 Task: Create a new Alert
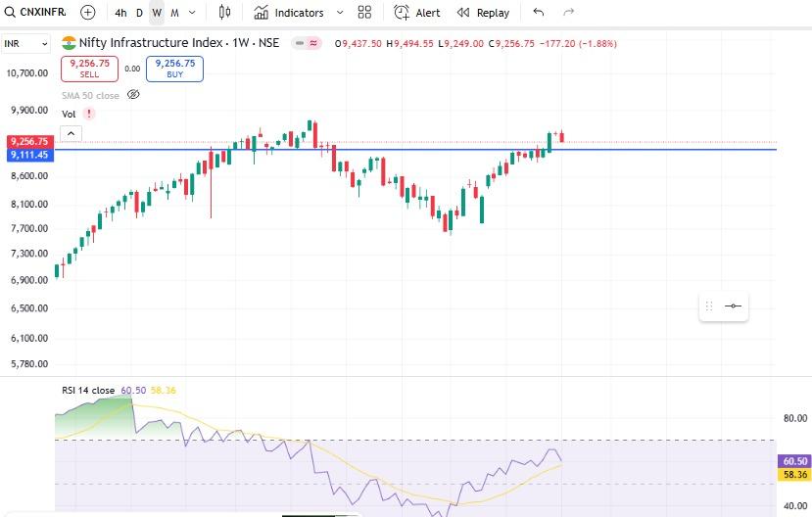[417, 13]
